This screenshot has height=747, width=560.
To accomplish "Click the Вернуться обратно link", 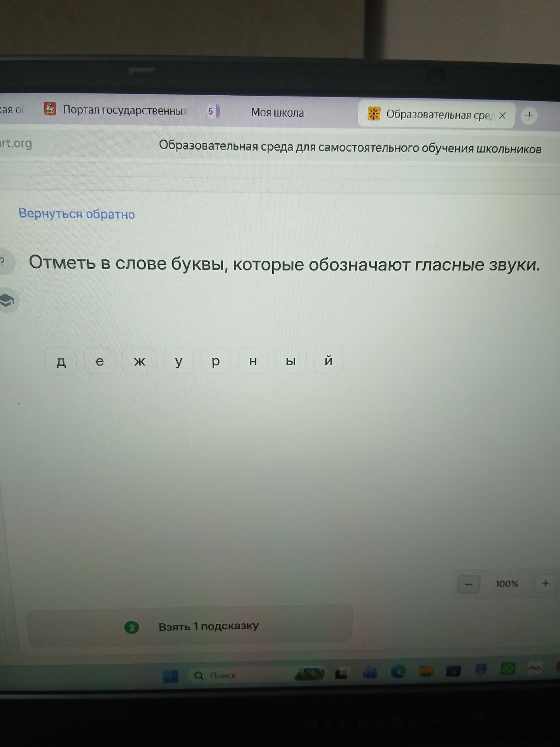I will pyautogui.click(x=77, y=214).
